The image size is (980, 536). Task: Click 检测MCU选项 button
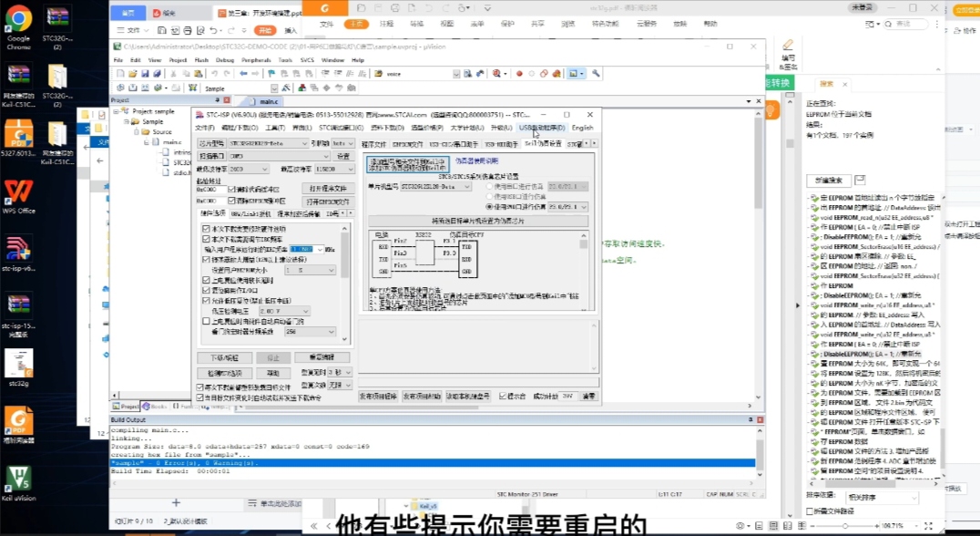tap(225, 374)
